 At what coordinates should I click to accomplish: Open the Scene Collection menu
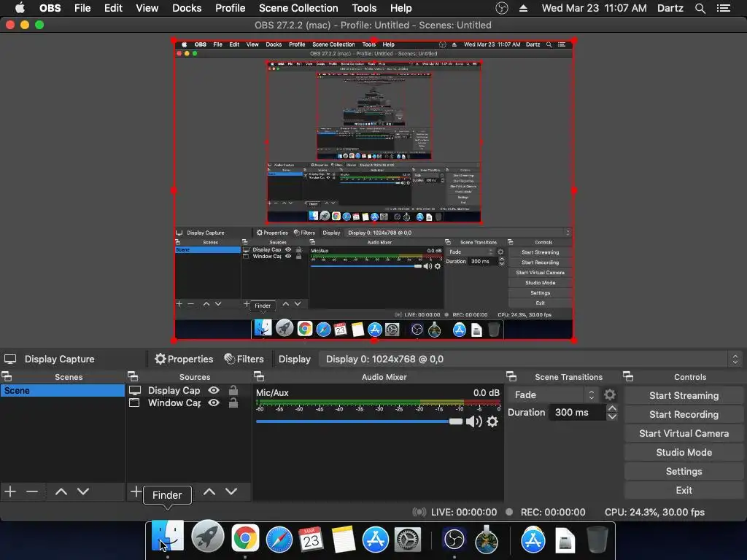[298, 8]
